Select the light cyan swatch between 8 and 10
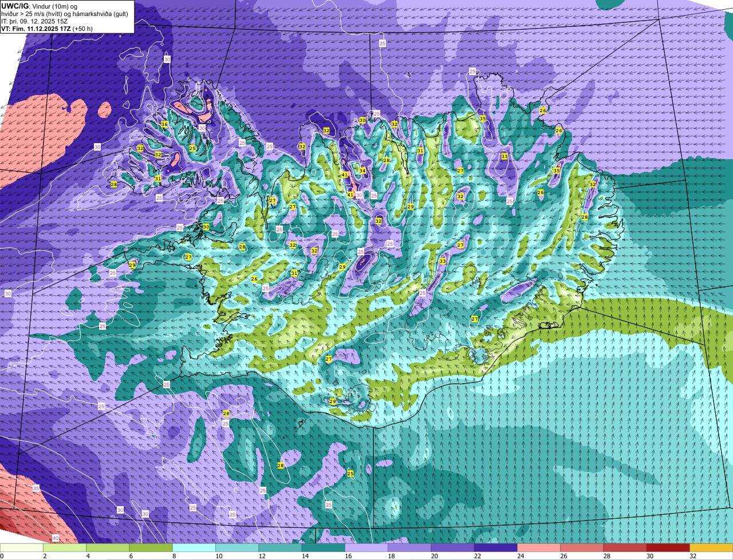This screenshot has height=560, width=733. tap(194, 548)
